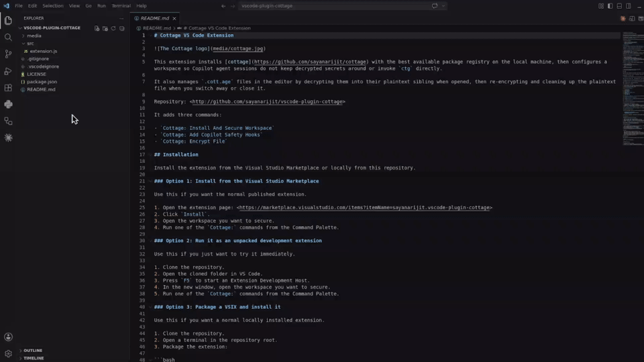
Task: Open dropdown arrow next to chat icon
Action: pos(443,6)
